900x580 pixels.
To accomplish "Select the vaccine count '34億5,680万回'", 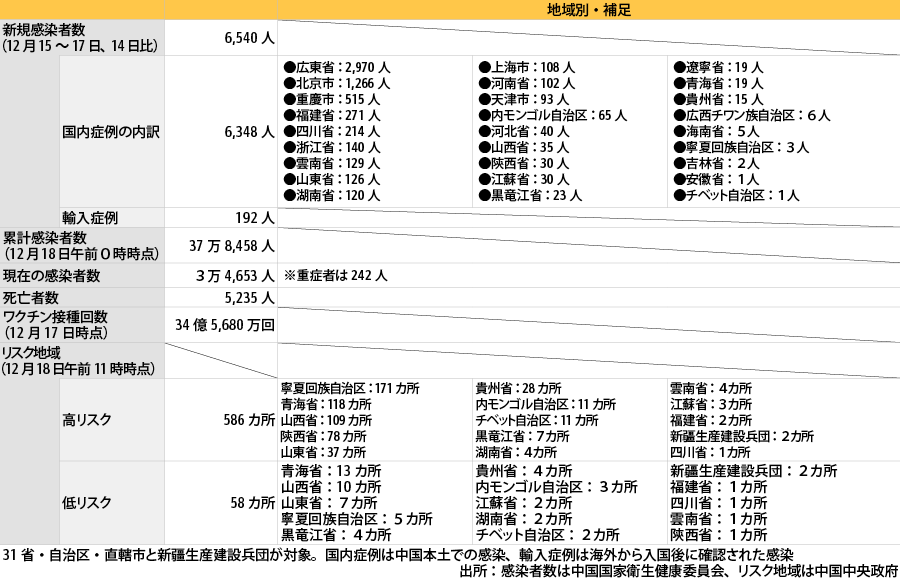I will [225, 325].
